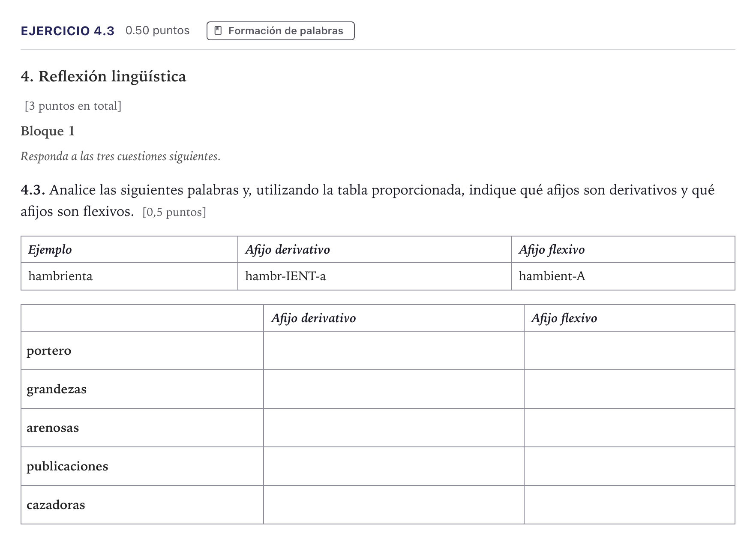Click the Afijo flexivo cell for publicaciones

pyautogui.click(x=630, y=466)
